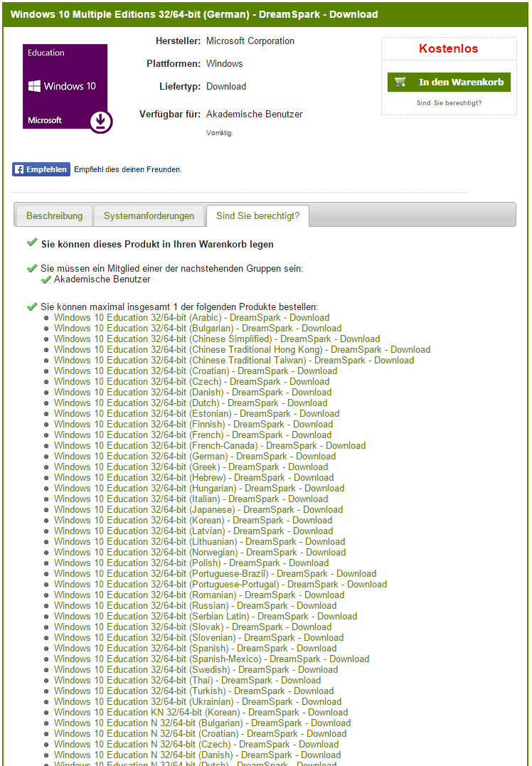The width and height of the screenshot is (532, 766).
Task: Open Windows 10 Education (French) link
Action: coord(193,435)
